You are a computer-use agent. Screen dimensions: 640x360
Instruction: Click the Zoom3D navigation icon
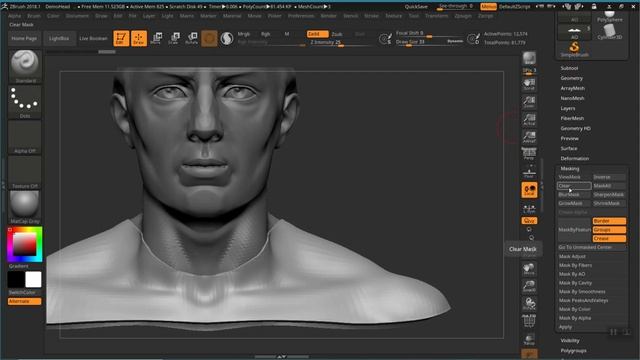click(x=529, y=286)
